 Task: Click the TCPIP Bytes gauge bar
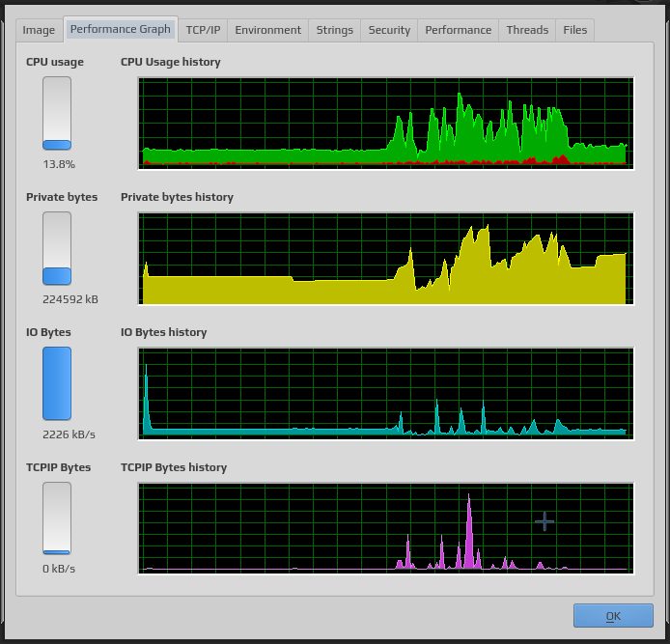(57, 518)
